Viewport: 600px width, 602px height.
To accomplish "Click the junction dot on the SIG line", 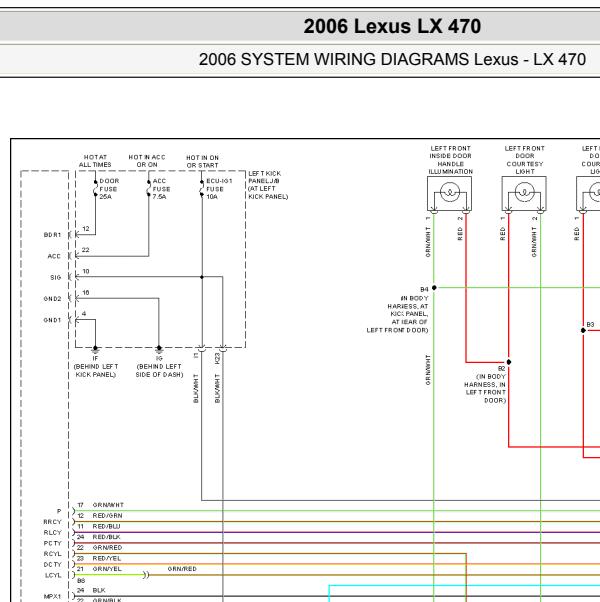I will [202, 277].
